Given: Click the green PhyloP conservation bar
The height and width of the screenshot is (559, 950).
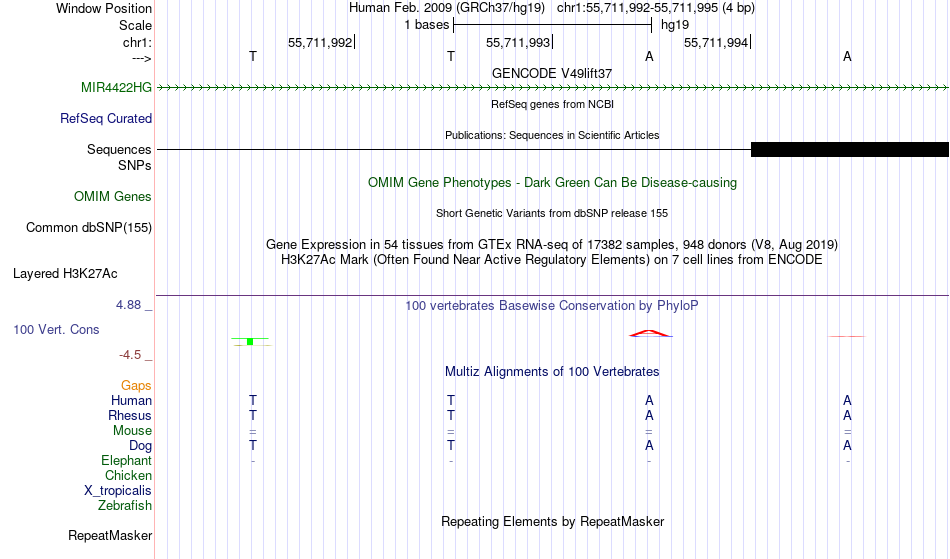Looking at the screenshot, I should (250, 342).
